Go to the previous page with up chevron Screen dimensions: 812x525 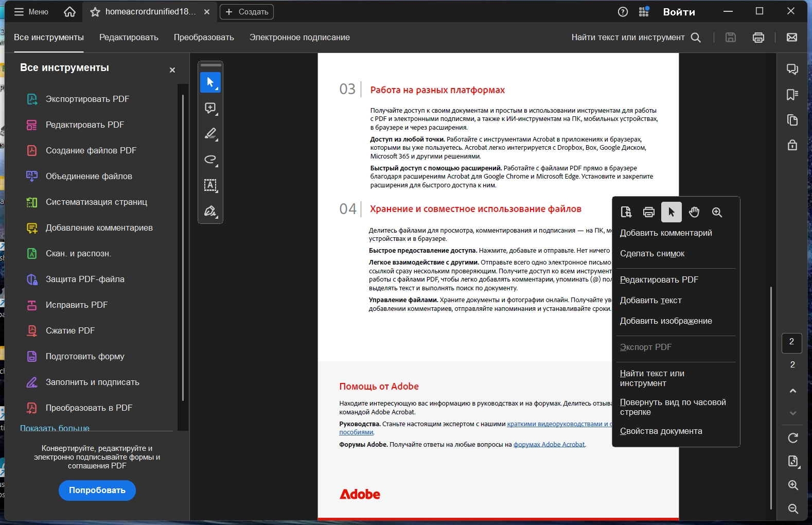coord(793,391)
